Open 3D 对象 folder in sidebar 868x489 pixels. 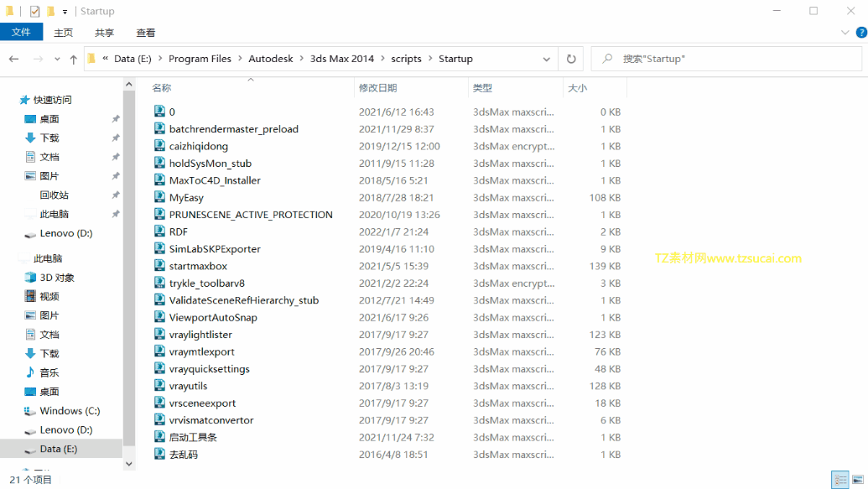click(x=57, y=278)
